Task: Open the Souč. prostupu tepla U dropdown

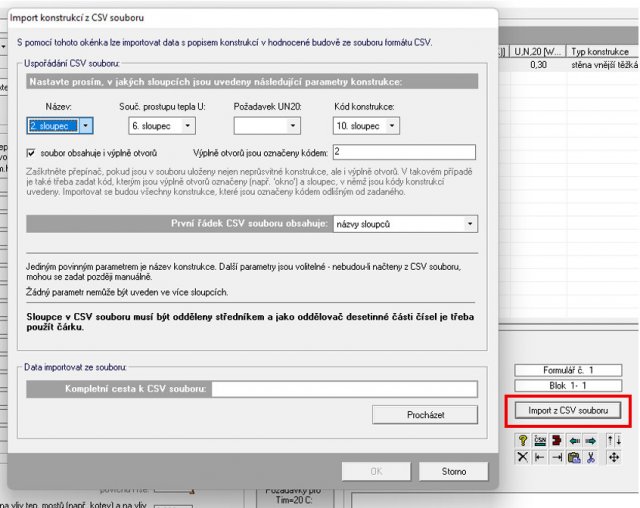Action: [x=188, y=126]
